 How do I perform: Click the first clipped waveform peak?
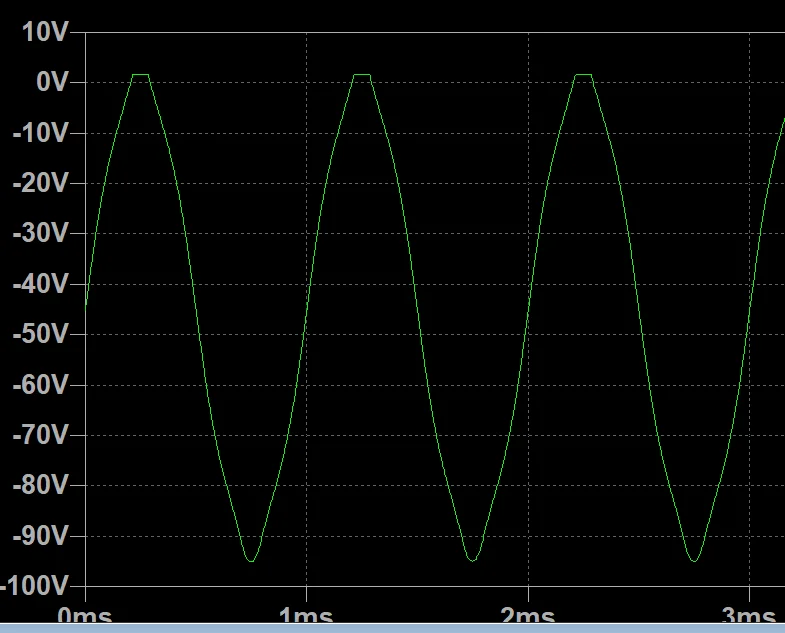click(x=140, y=75)
